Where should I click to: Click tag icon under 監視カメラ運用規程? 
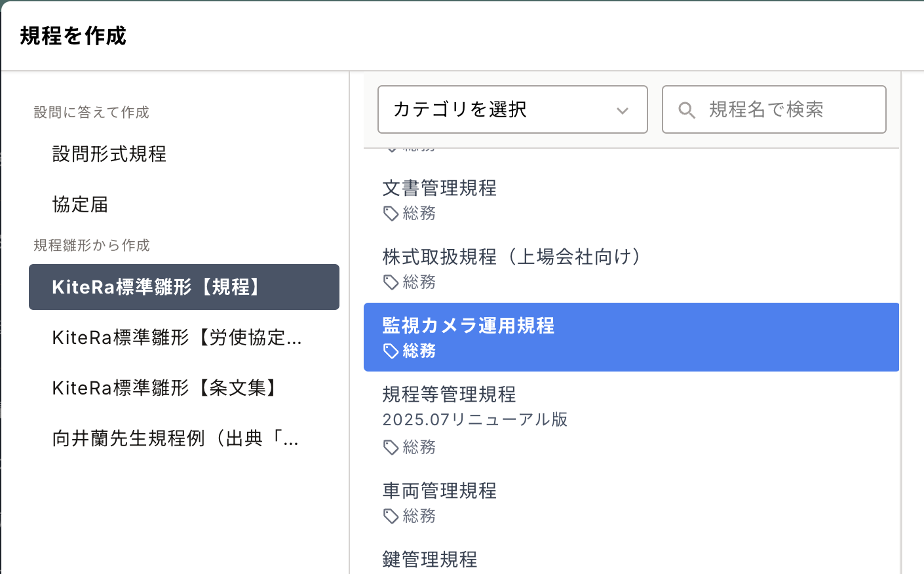click(x=391, y=351)
